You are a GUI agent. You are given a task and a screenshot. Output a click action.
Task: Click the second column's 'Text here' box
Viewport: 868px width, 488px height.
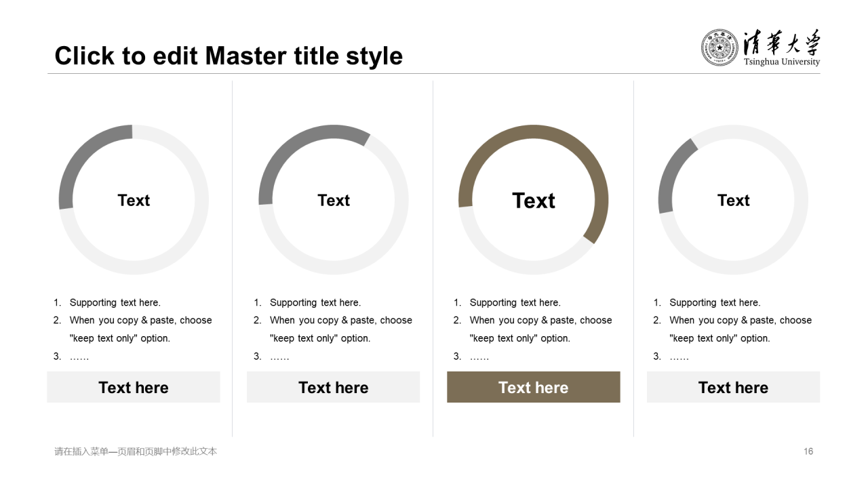click(334, 388)
